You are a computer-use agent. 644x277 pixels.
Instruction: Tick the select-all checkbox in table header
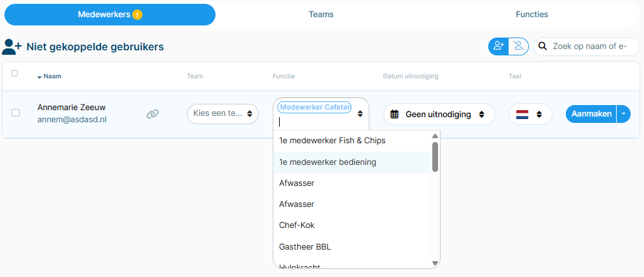(15, 73)
